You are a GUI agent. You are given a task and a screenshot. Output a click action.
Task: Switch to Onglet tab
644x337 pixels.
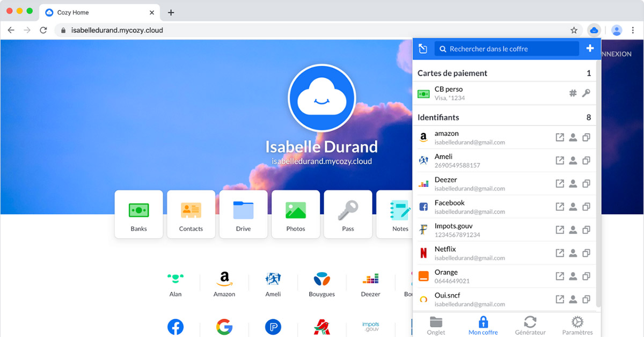pyautogui.click(x=436, y=325)
